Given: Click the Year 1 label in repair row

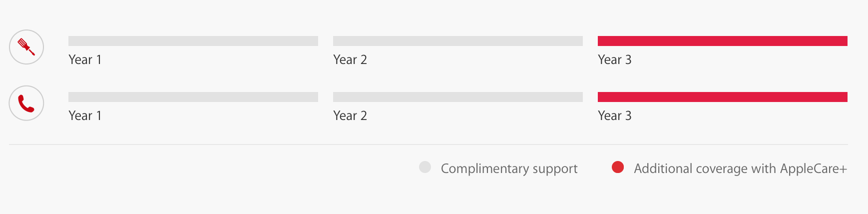Looking at the screenshot, I should coord(85,60).
